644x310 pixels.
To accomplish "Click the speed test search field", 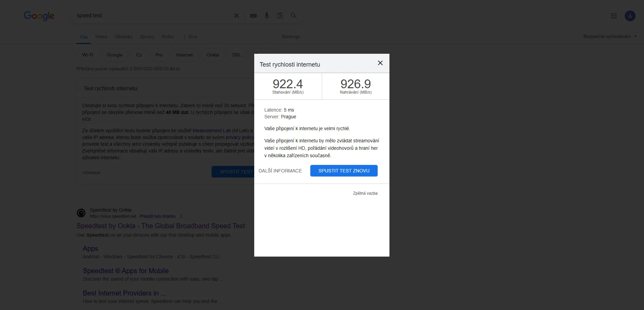I will coord(152,16).
